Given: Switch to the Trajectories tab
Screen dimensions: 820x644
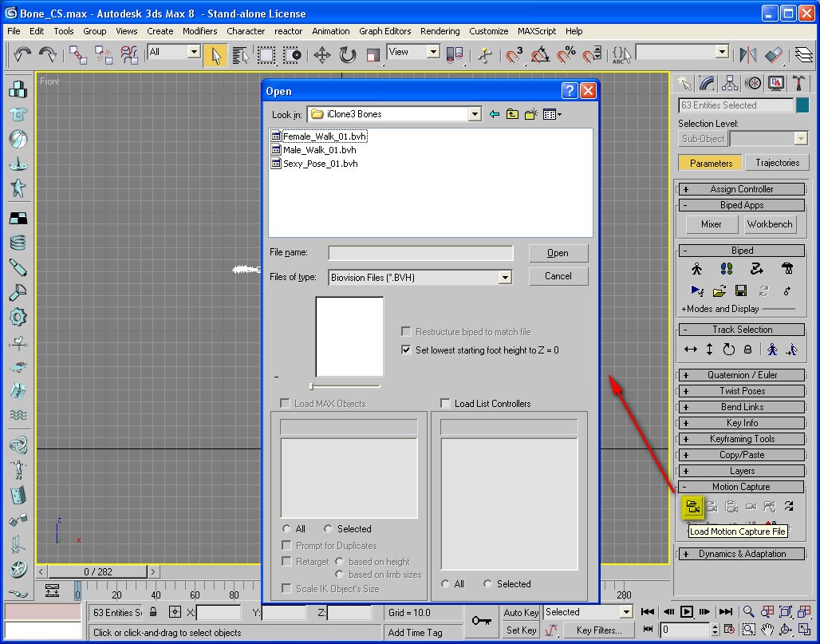Looking at the screenshot, I should click(776, 162).
